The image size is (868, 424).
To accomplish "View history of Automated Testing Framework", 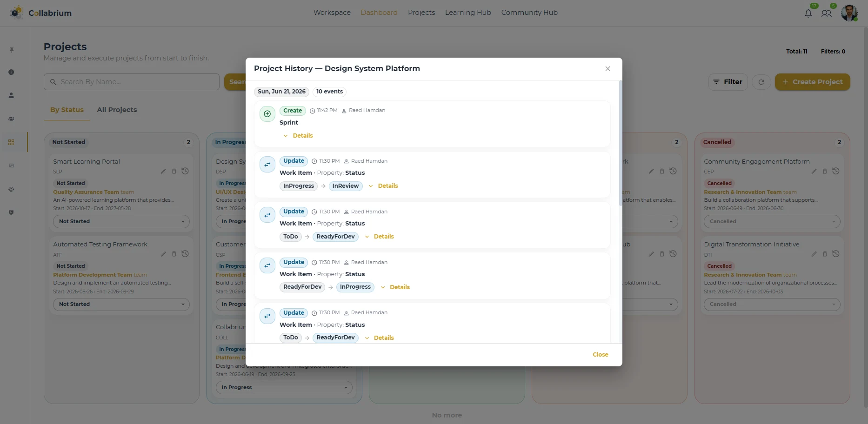I will [x=185, y=254].
